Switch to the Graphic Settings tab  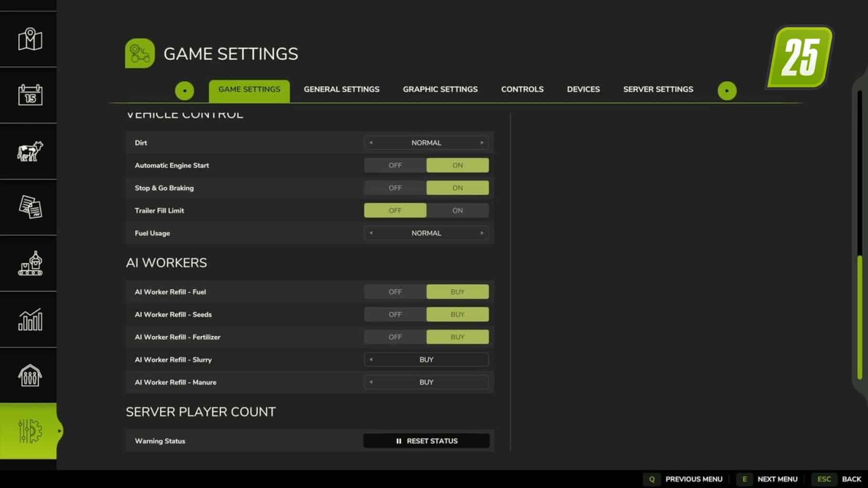pos(440,89)
